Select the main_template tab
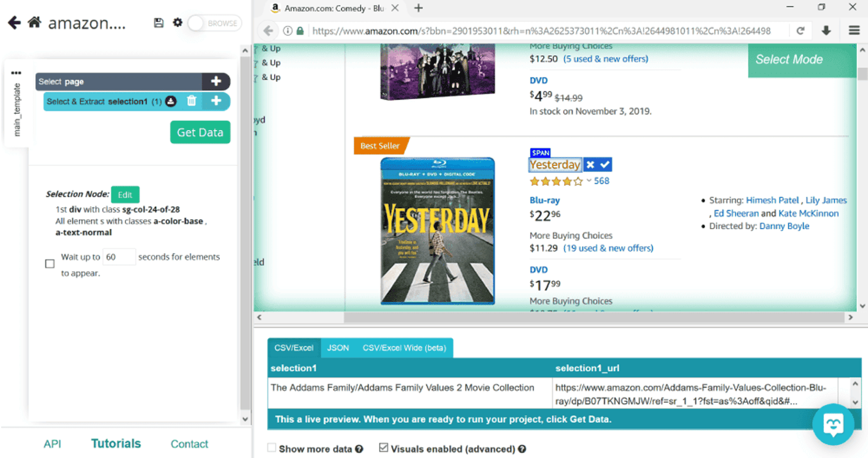The width and height of the screenshot is (868, 458). click(16, 110)
